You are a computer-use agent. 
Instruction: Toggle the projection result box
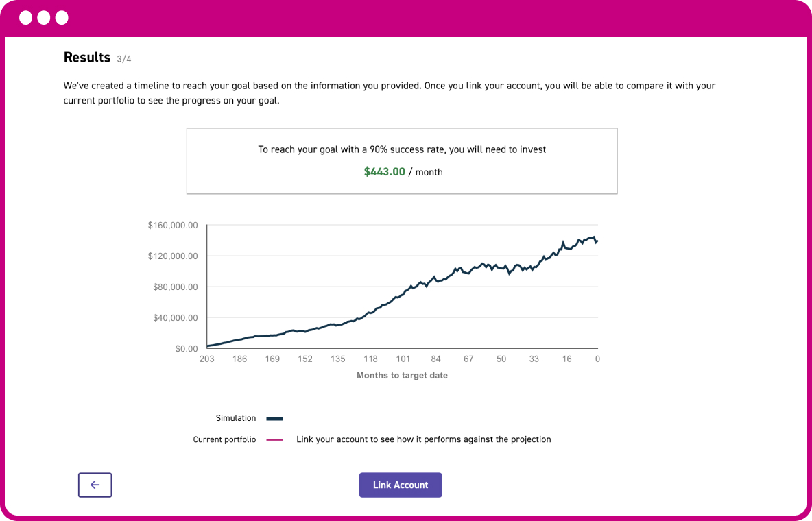pyautogui.click(x=402, y=160)
